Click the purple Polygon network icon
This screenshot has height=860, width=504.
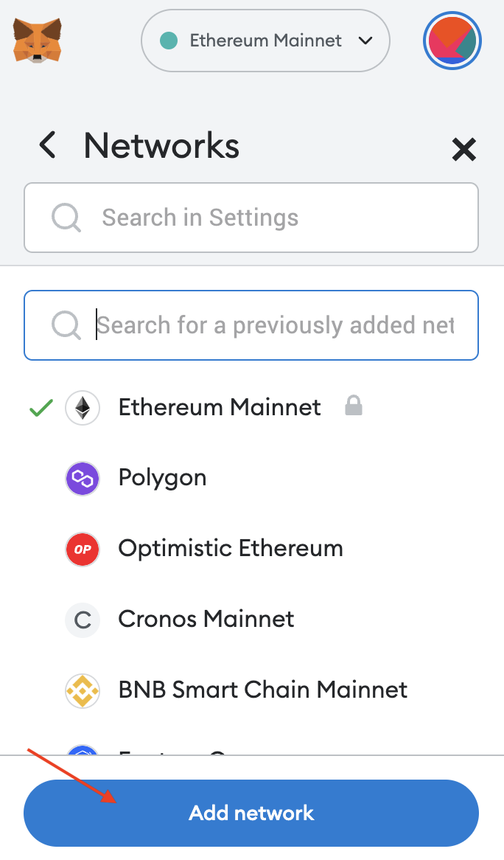click(x=83, y=479)
